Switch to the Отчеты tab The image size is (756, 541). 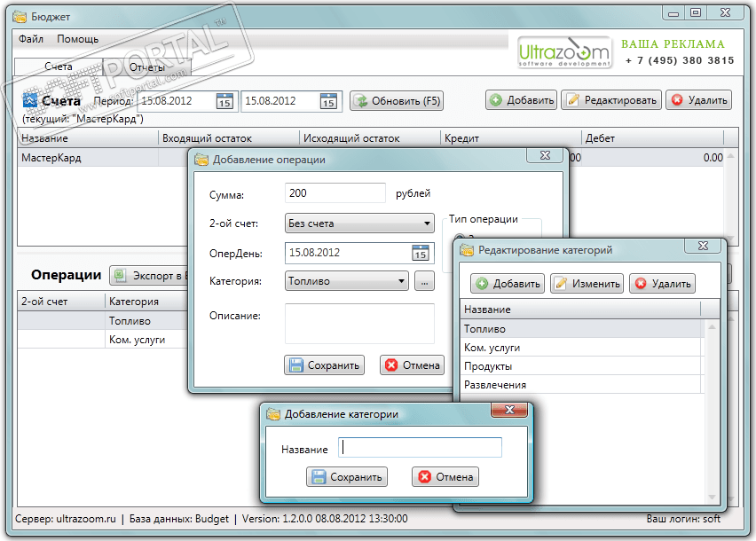click(147, 67)
